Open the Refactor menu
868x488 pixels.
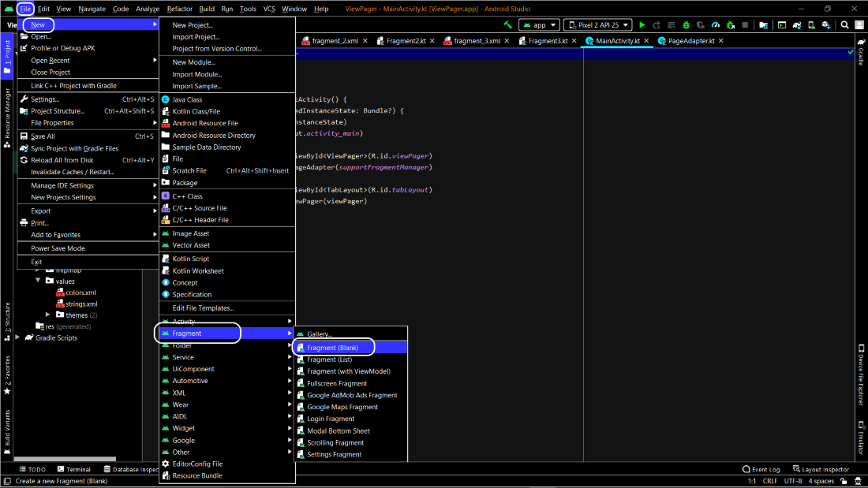point(179,9)
